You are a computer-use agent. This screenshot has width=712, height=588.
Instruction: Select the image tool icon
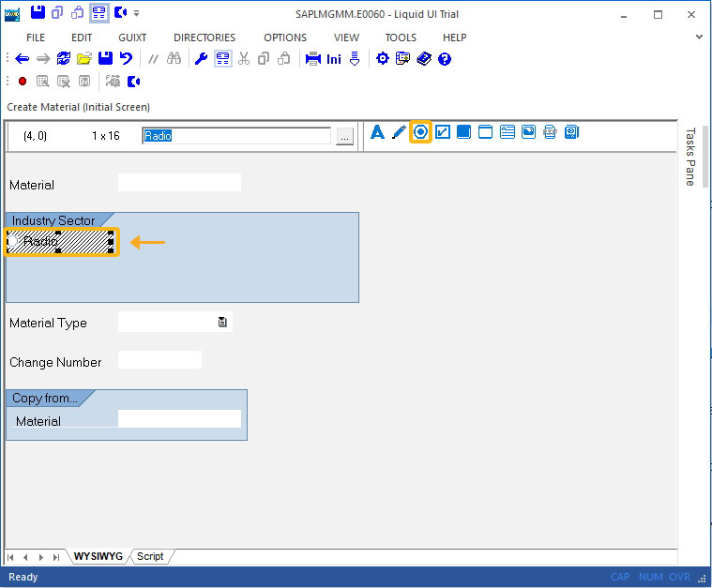point(528,131)
